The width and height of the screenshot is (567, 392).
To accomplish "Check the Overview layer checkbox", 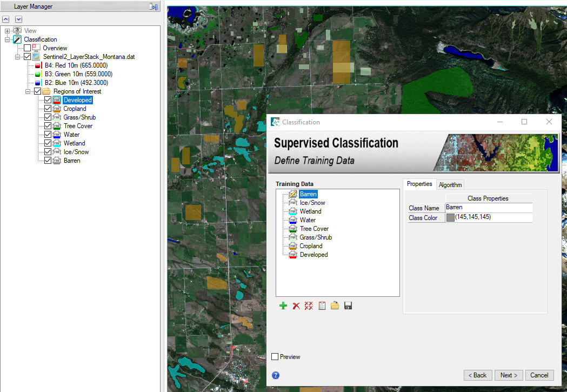I will pyautogui.click(x=28, y=48).
